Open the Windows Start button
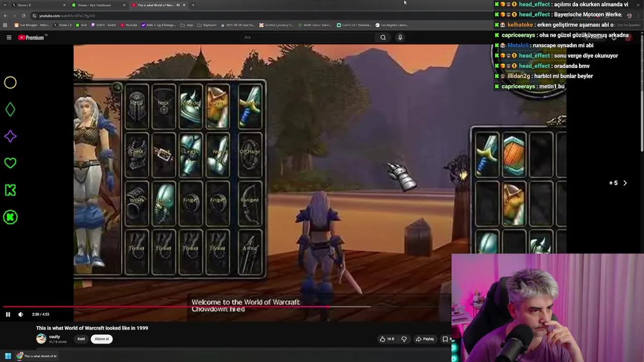The height and width of the screenshot is (362, 644). tap(8, 356)
